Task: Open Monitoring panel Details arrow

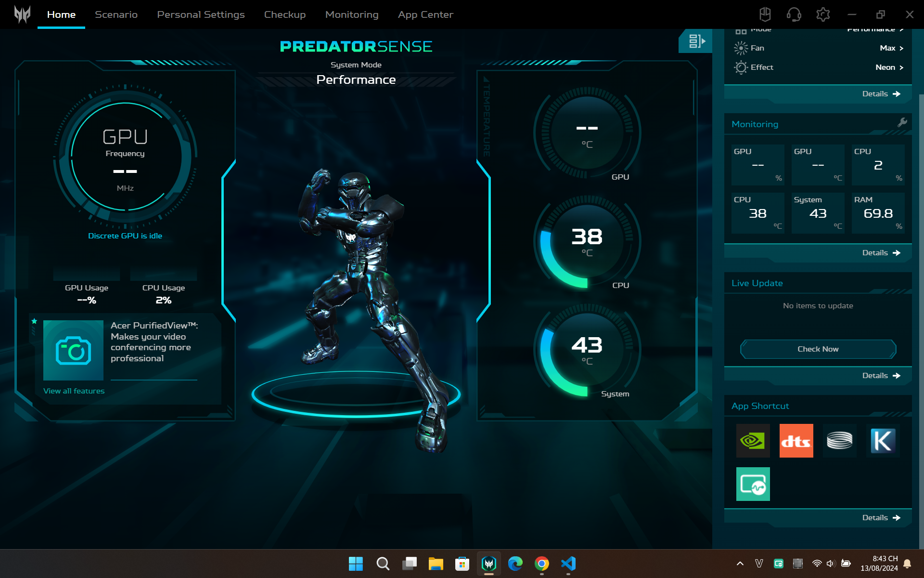Action: tap(881, 253)
